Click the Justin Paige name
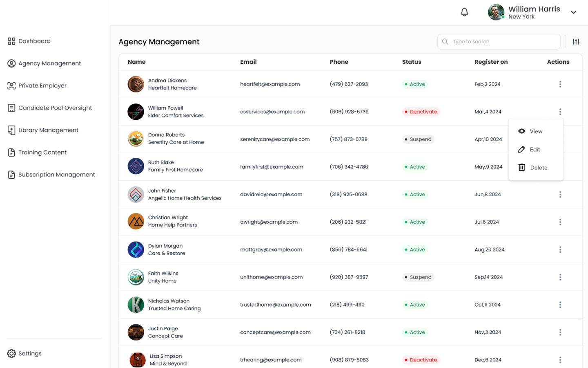The width and height of the screenshot is (588, 368). click(x=163, y=329)
